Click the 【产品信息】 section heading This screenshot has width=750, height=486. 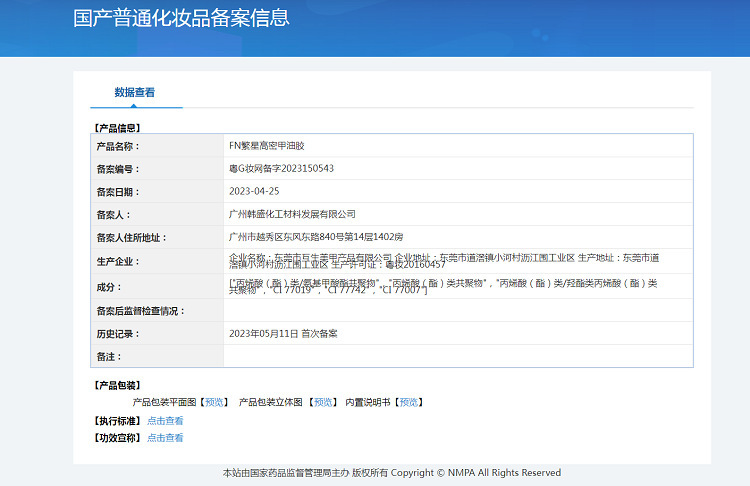point(117,128)
